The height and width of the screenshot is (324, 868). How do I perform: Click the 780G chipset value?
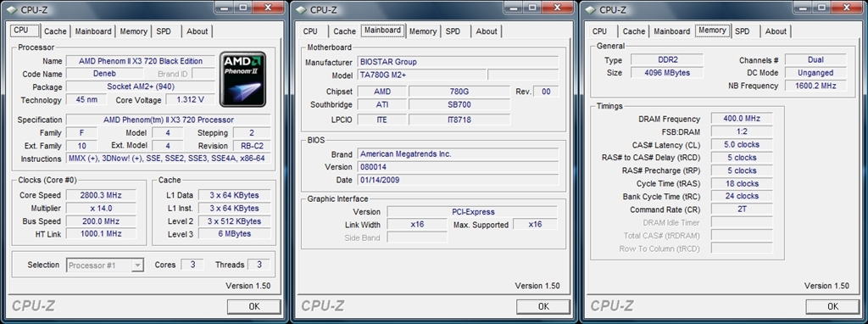point(459,92)
